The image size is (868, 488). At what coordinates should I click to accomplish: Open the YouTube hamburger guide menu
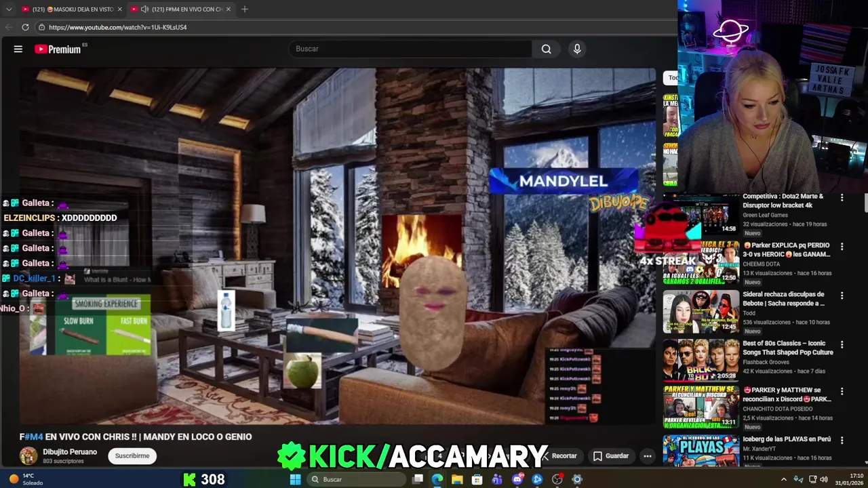[x=18, y=49]
